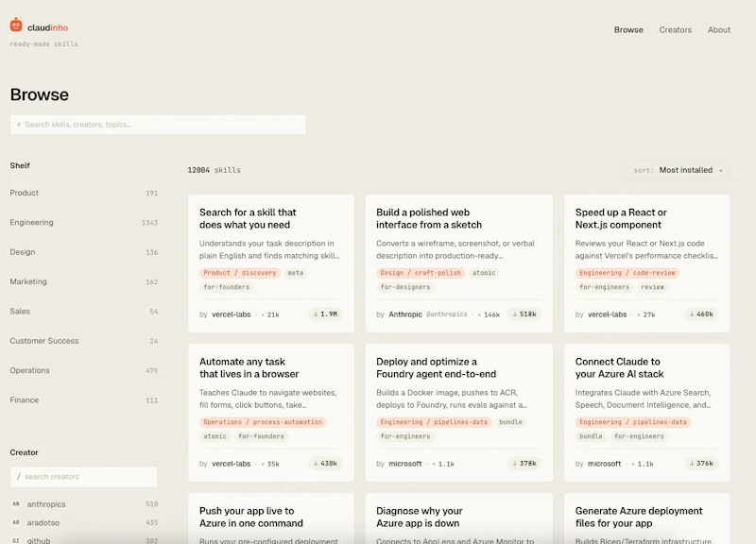Click the claudinho robot logo icon
The width and height of the screenshot is (756, 544).
point(16,25)
